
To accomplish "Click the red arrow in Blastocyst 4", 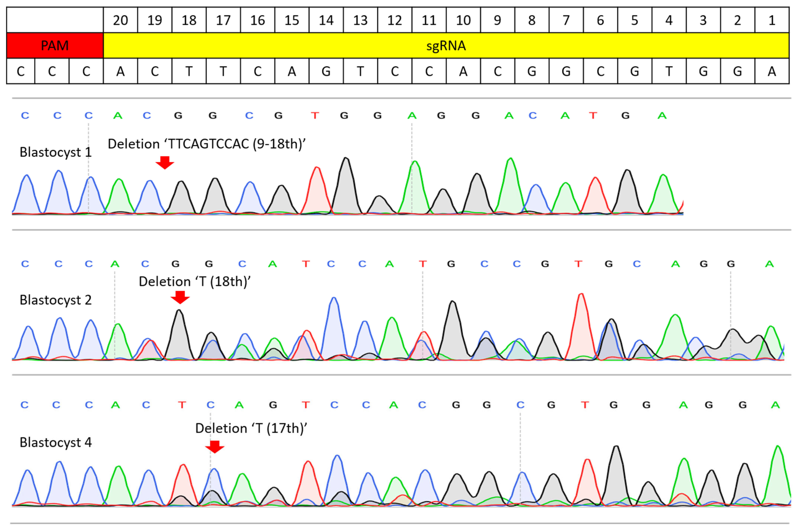I will [215, 446].
